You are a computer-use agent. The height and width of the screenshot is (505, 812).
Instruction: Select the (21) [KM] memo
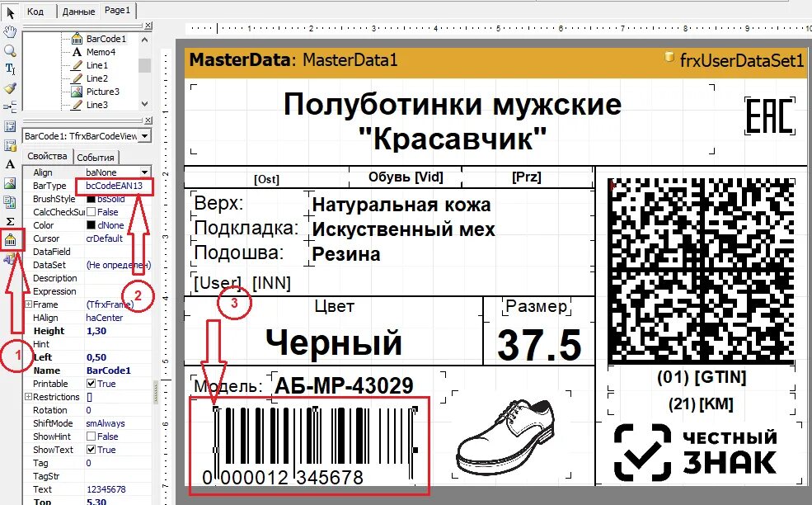(702, 404)
